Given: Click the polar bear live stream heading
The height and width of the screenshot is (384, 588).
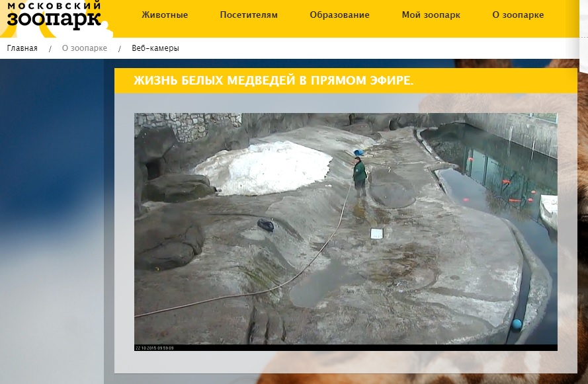Looking at the screenshot, I should click(x=273, y=81).
